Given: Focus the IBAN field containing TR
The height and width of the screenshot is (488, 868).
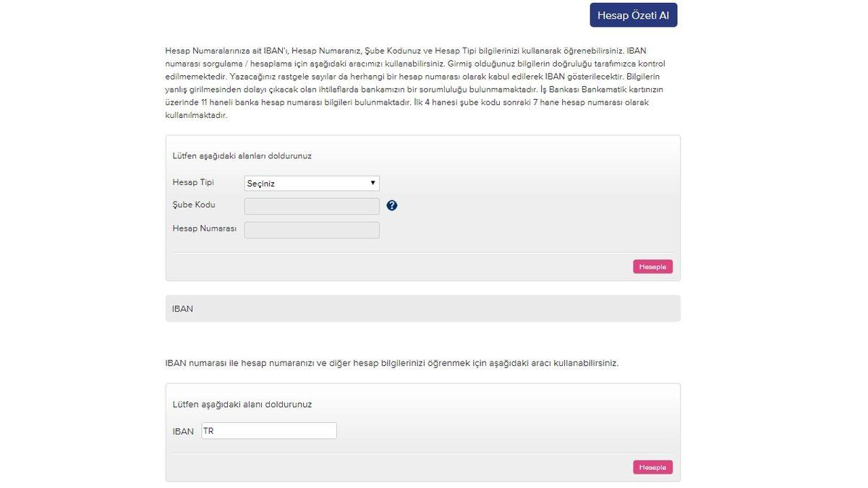Looking at the screenshot, I should [268, 429].
